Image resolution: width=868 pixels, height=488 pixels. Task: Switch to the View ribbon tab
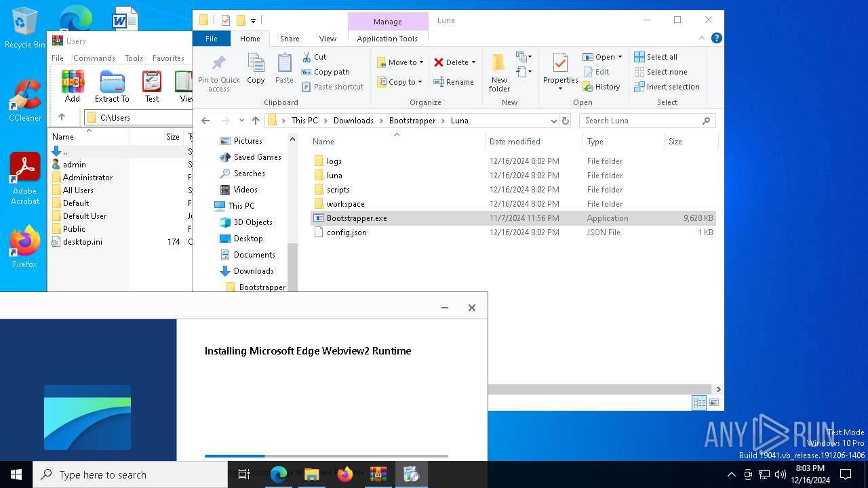(328, 39)
